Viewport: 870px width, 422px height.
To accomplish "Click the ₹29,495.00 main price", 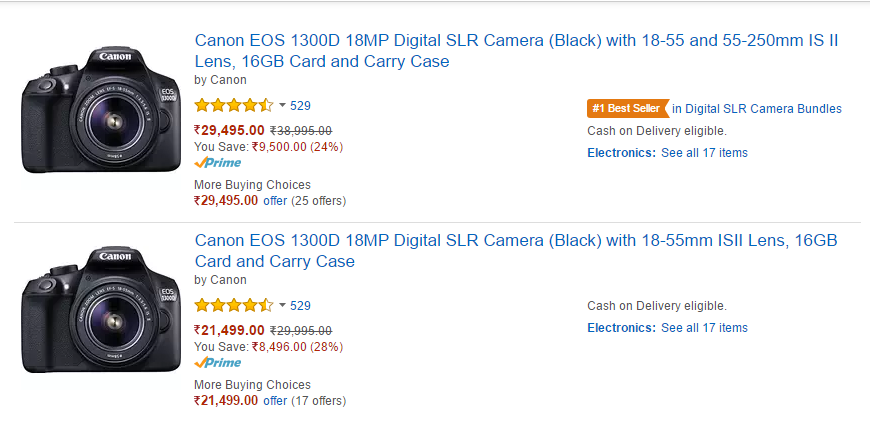I will [229, 130].
